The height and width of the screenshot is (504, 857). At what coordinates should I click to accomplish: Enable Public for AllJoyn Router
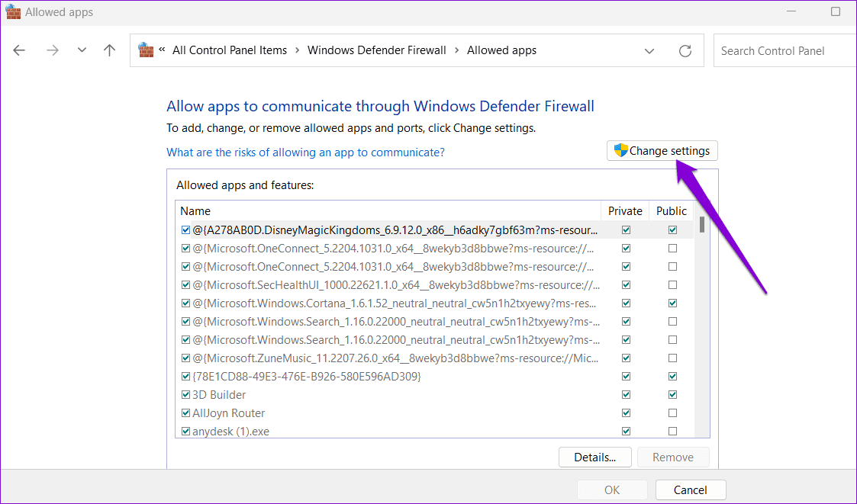673,413
